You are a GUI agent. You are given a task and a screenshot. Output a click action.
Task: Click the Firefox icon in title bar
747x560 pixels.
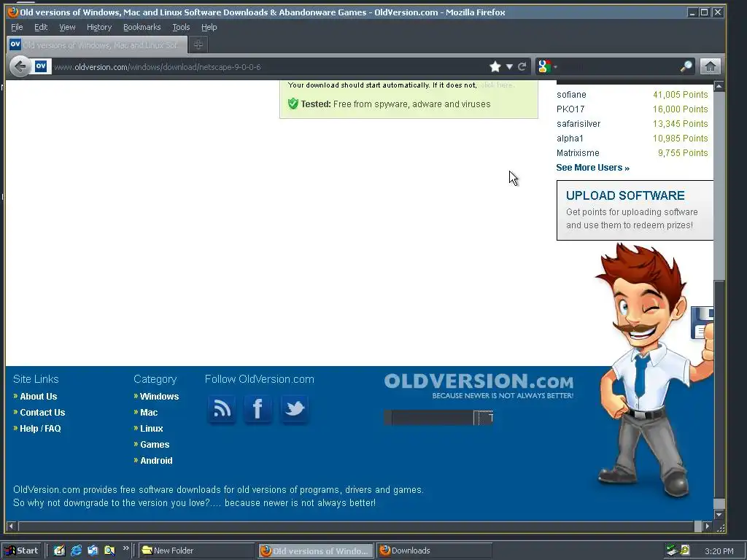(13, 12)
